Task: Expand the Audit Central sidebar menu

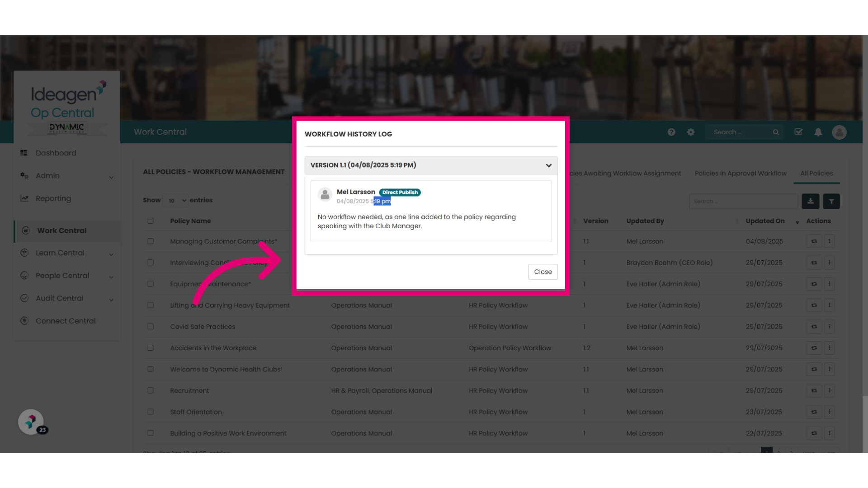Action: pyautogui.click(x=67, y=298)
